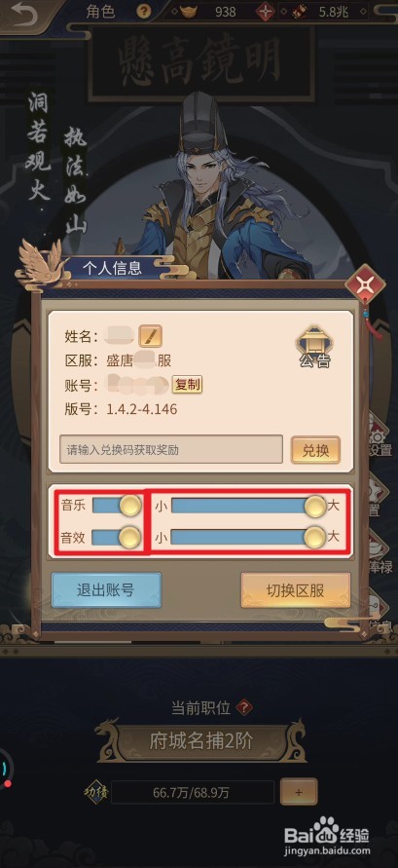Click the 兑换 redeem button

click(315, 450)
